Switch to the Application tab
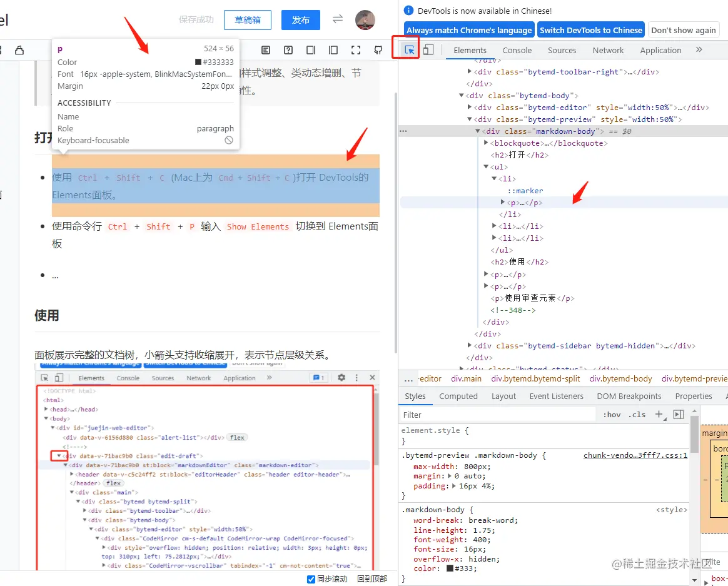This screenshot has height=586, width=728. tap(660, 50)
